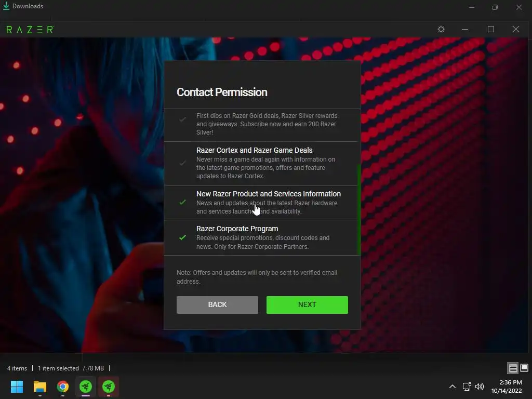This screenshot has height=399, width=532.
Task: Close the Downloads Explorer window
Action: point(519,7)
